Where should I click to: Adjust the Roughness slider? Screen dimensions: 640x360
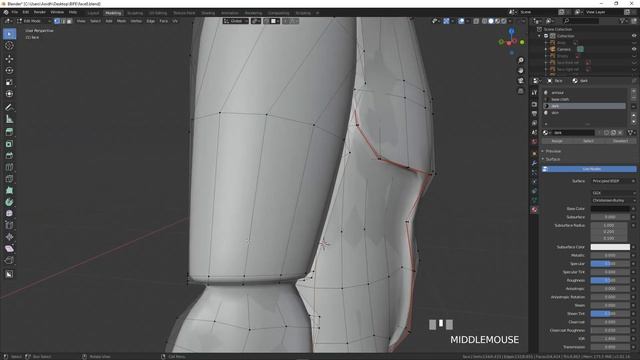coord(610,280)
